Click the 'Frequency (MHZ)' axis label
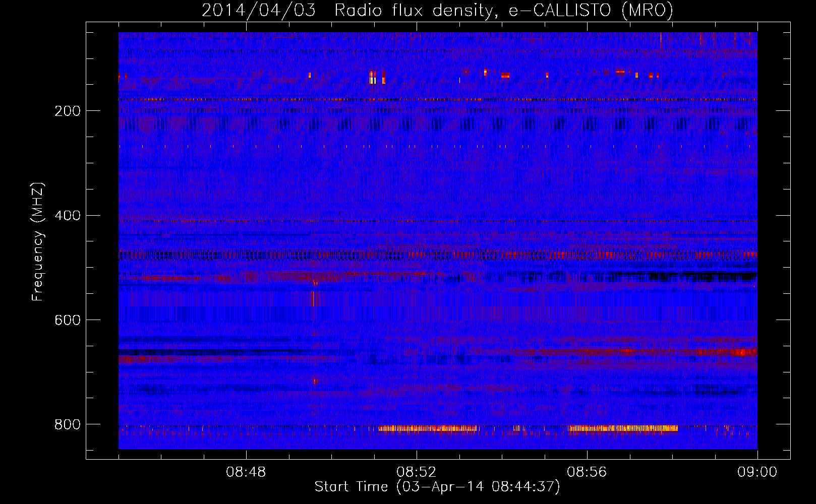Viewport: 816px width, 504px height. point(38,242)
